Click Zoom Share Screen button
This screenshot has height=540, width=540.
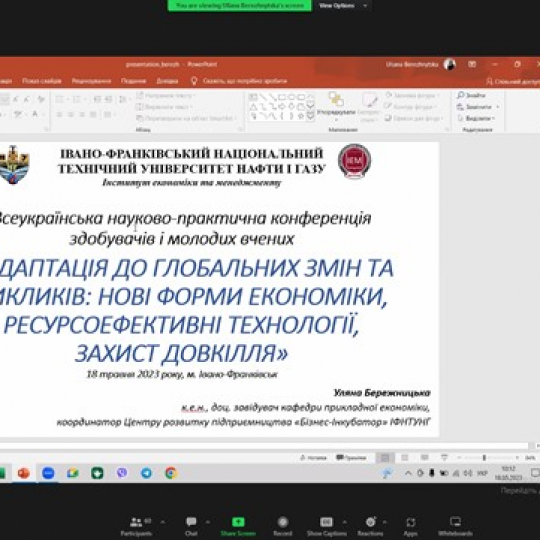tap(238, 527)
